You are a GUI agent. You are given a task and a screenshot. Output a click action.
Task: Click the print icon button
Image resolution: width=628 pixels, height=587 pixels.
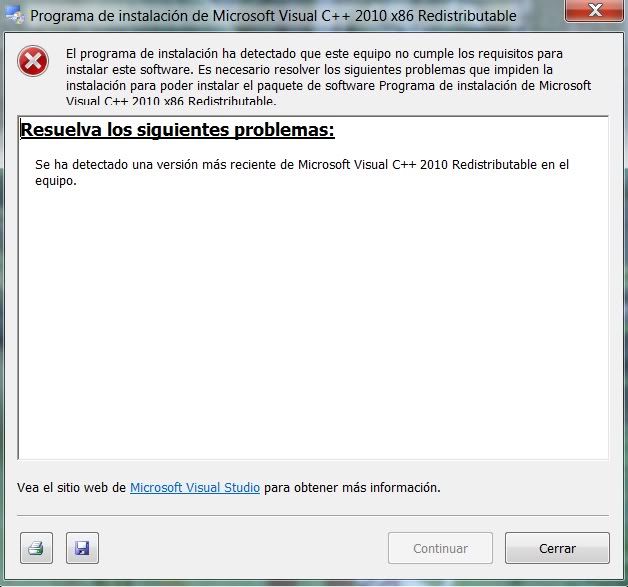pos(36,548)
